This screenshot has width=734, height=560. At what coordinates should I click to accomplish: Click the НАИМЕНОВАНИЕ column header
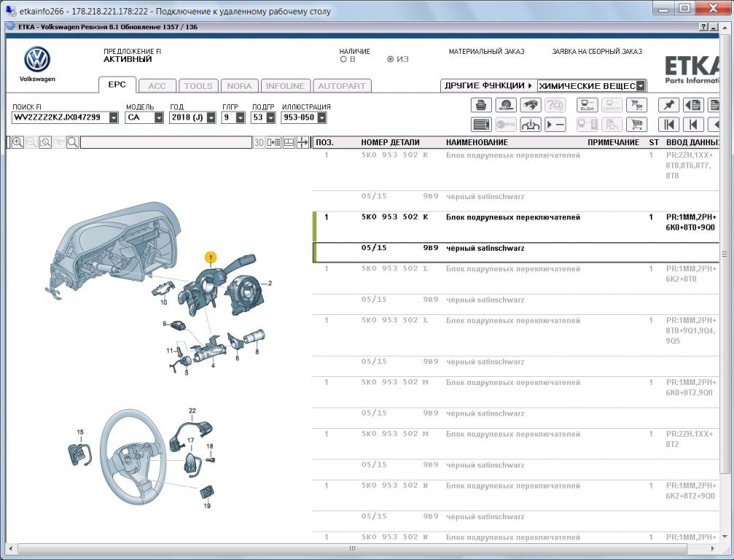(477, 142)
